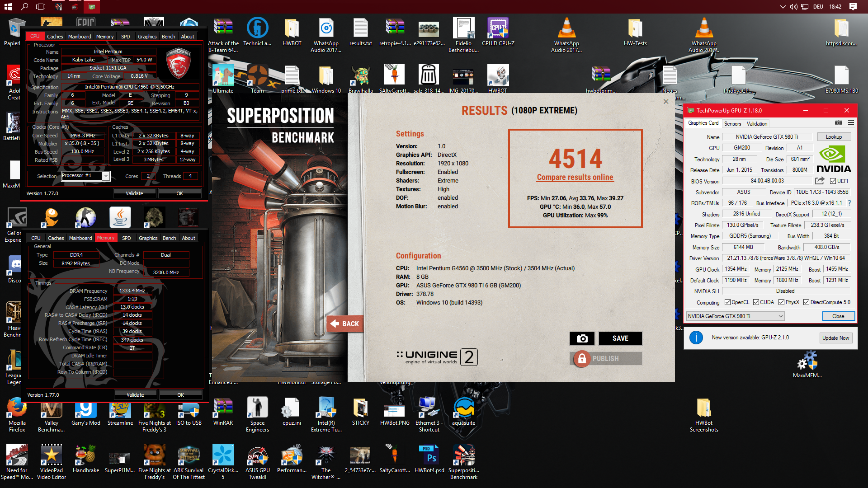Click the BACK button in Superposition
Image resolution: width=868 pixels, height=488 pixels.
pyautogui.click(x=345, y=324)
